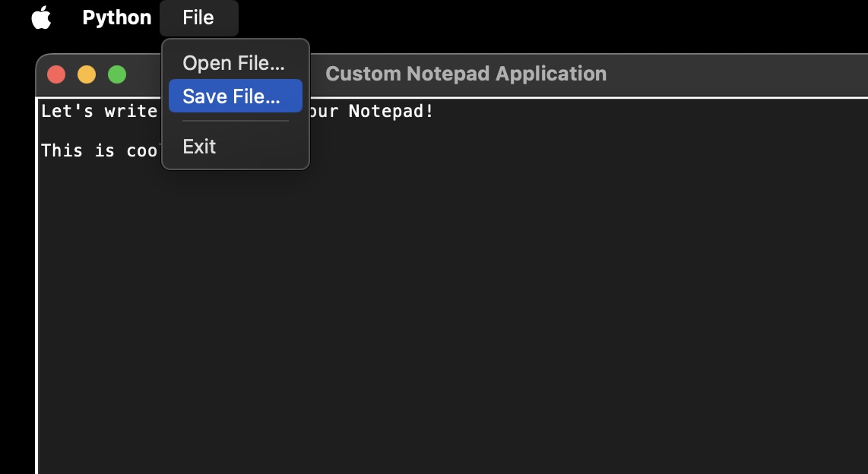Click the line starting with Let's write
The width and height of the screenshot is (868, 474).
[99, 110]
